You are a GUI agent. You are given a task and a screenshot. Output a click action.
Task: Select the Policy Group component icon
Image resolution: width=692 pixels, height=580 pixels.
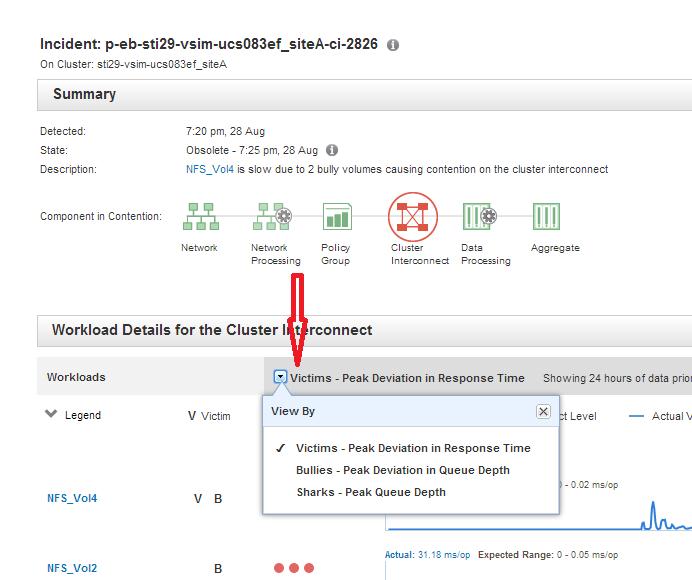pos(337,216)
